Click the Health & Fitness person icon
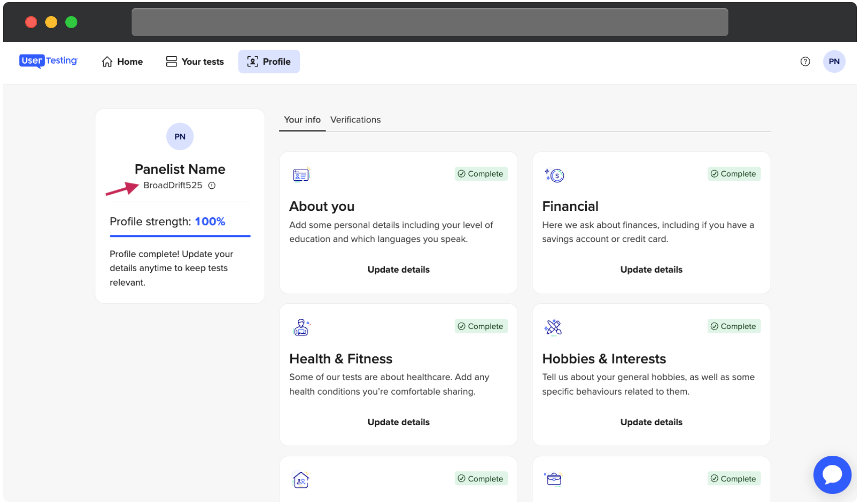Viewport: 860px width, 504px height. [301, 327]
